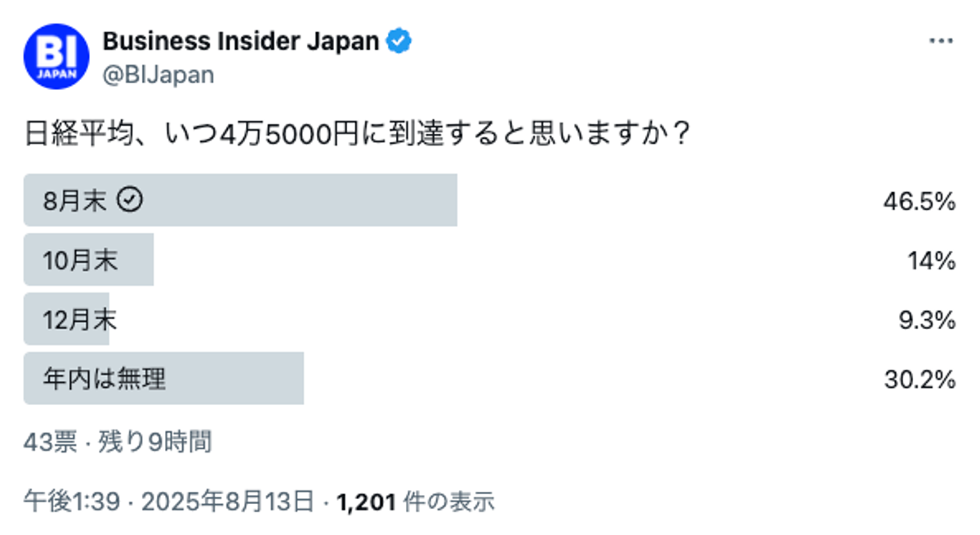Click the 43票 vote count
The width and height of the screenshot is (980, 535).
click(50, 443)
